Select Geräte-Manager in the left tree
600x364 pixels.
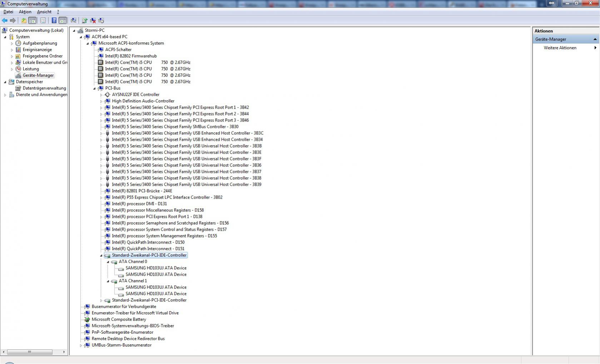tap(38, 75)
